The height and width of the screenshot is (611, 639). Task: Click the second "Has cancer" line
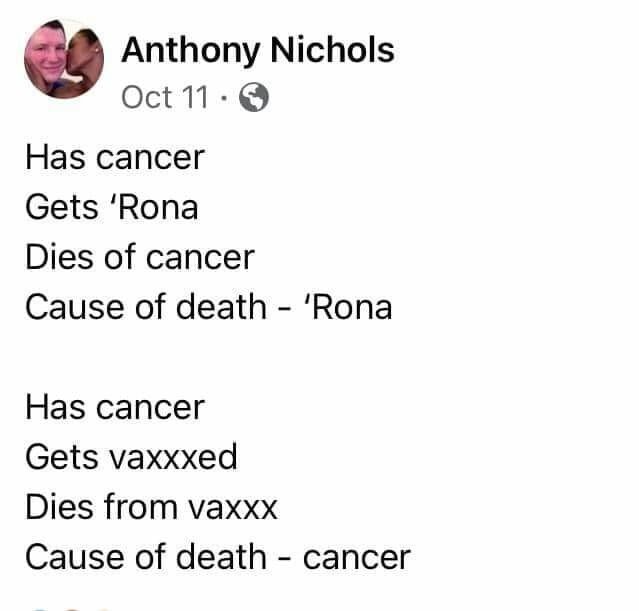114,407
